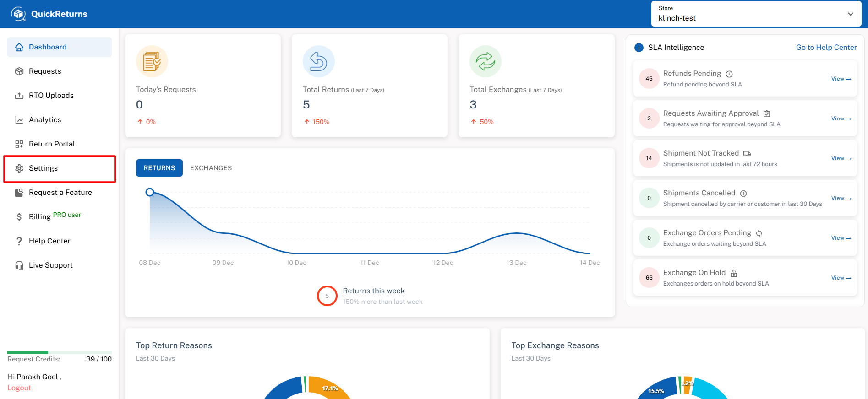Click the clock icon beside Refunds Pending
This screenshot has width=868, height=399.
729,74
